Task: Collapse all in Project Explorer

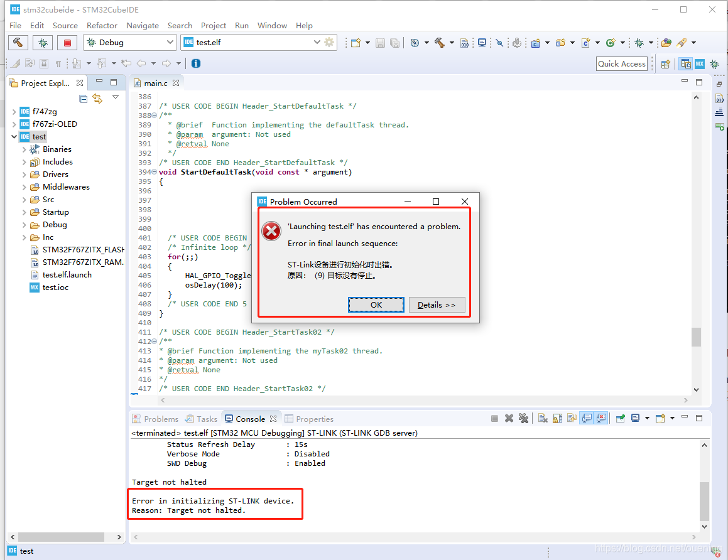Action: [83, 99]
